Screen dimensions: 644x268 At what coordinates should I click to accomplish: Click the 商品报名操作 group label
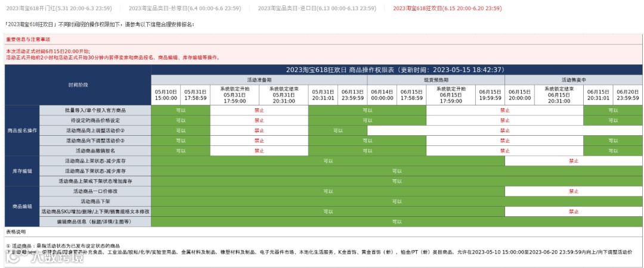tap(22, 130)
